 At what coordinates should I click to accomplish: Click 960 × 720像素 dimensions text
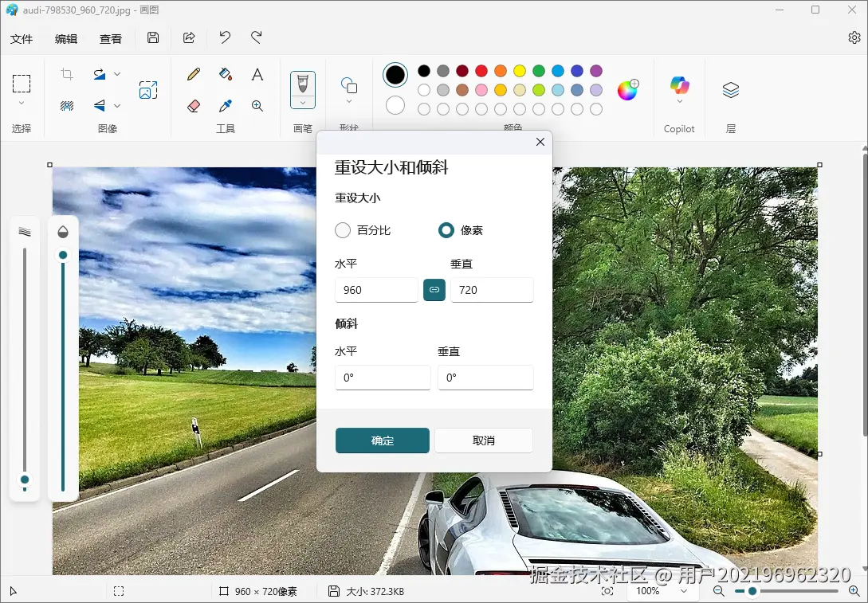tap(266, 591)
